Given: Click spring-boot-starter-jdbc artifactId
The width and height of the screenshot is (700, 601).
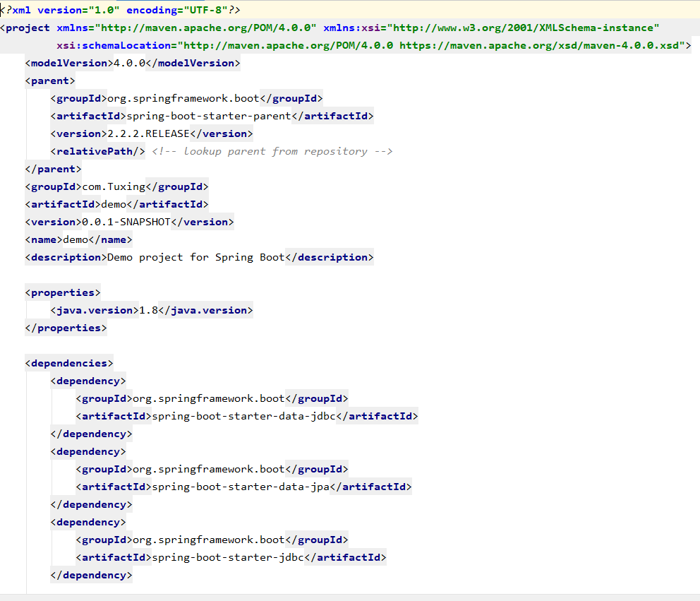Looking at the screenshot, I should (x=228, y=557).
